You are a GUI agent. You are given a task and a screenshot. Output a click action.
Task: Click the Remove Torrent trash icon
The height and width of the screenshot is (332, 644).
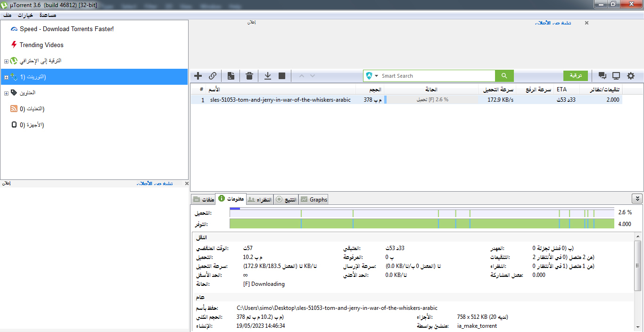click(x=249, y=76)
